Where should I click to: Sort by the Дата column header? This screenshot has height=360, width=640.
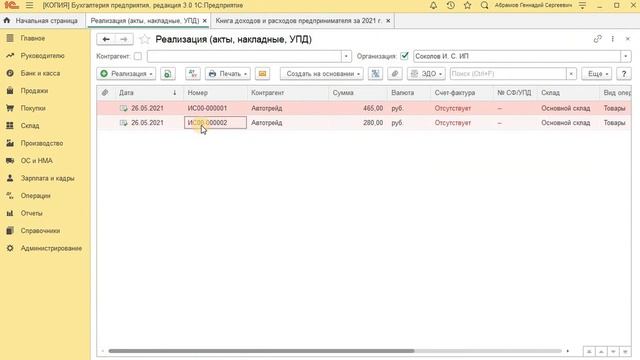tap(149, 93)
